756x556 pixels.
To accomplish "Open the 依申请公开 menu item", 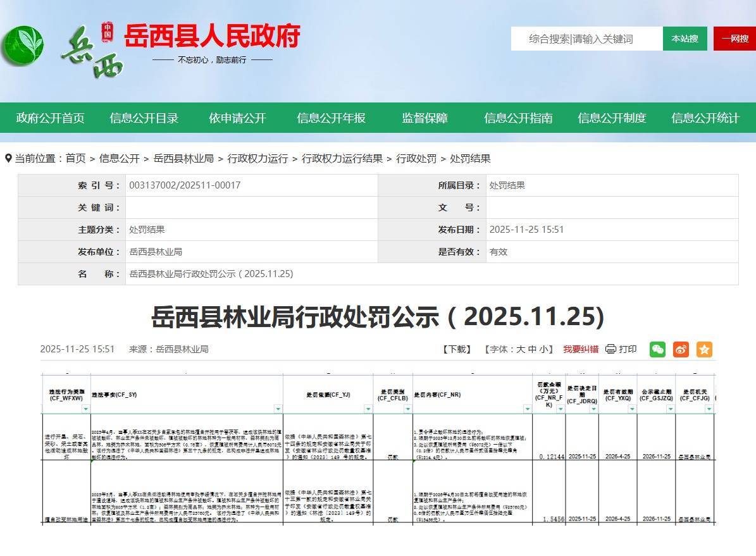I will pos(237,118).
